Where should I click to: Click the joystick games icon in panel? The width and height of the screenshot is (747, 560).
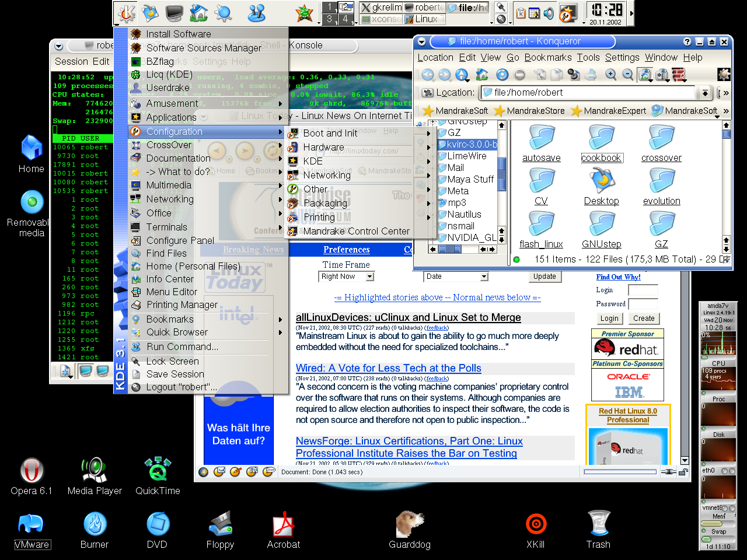click(256, 13)
